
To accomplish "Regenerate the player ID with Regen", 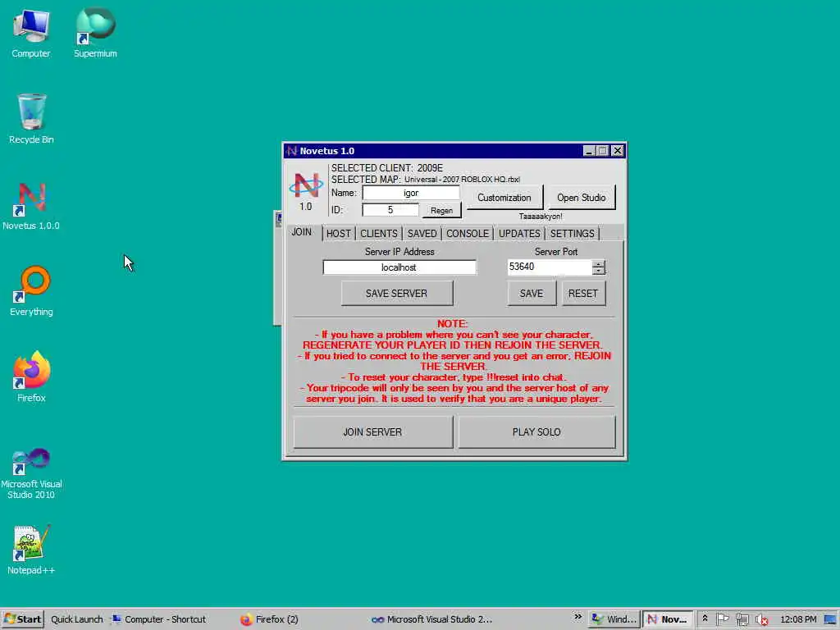I will pyautogui.click(x=441, y=211).
